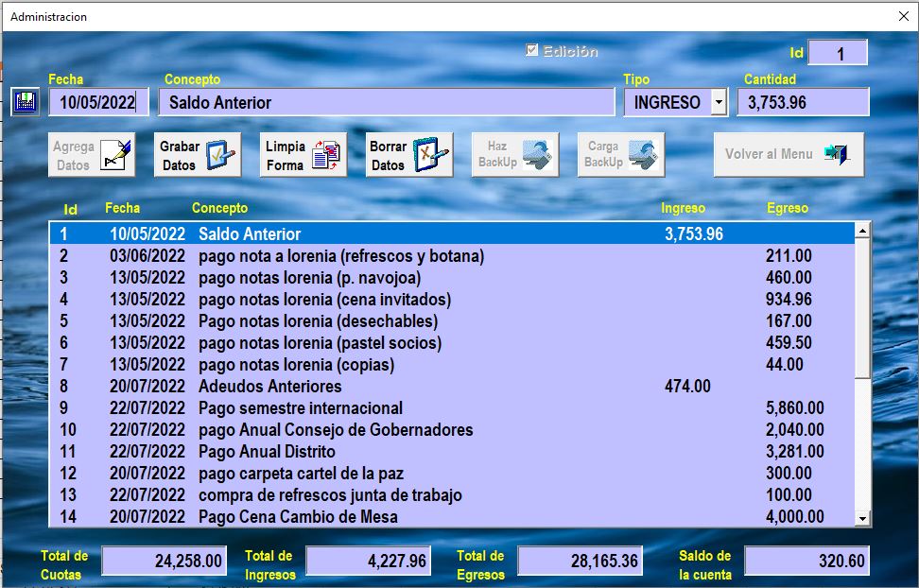
Task: Select row 'pago notas lorenia (pastel socios)'
Action: coord(452,342)
